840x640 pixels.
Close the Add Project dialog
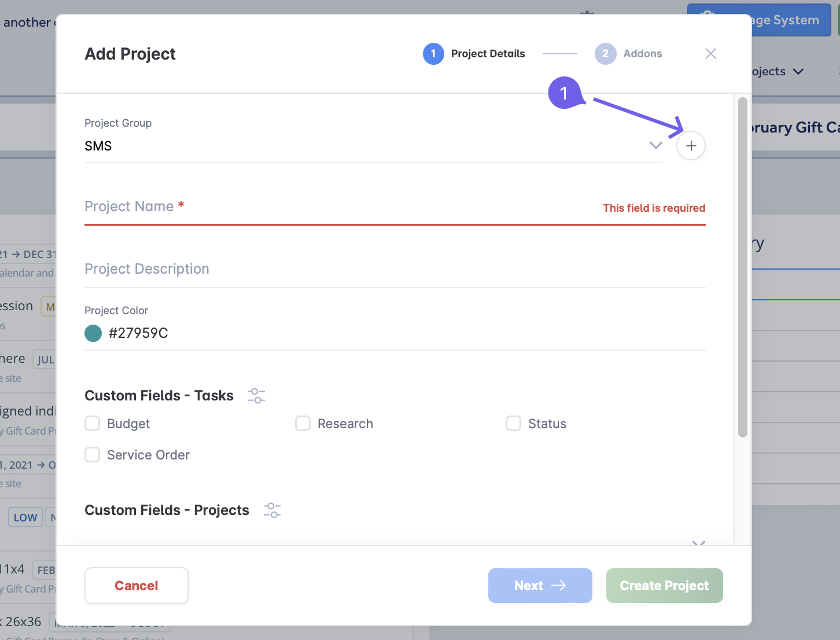[710, 54]
